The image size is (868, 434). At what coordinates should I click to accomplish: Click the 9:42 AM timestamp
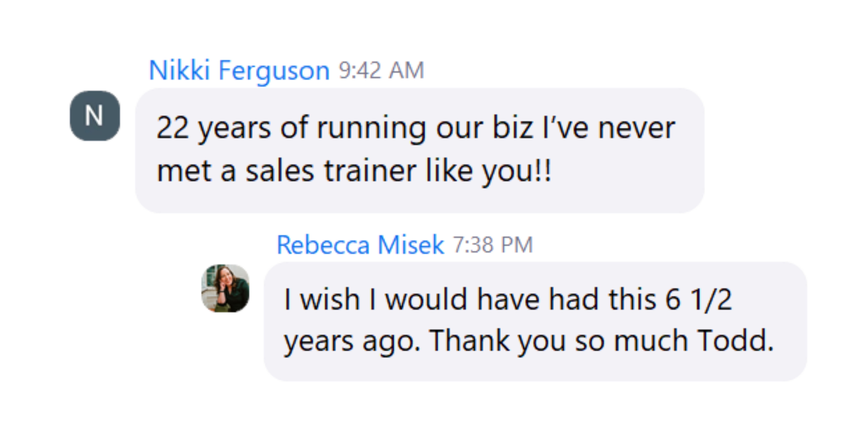[x=381, y=70]
